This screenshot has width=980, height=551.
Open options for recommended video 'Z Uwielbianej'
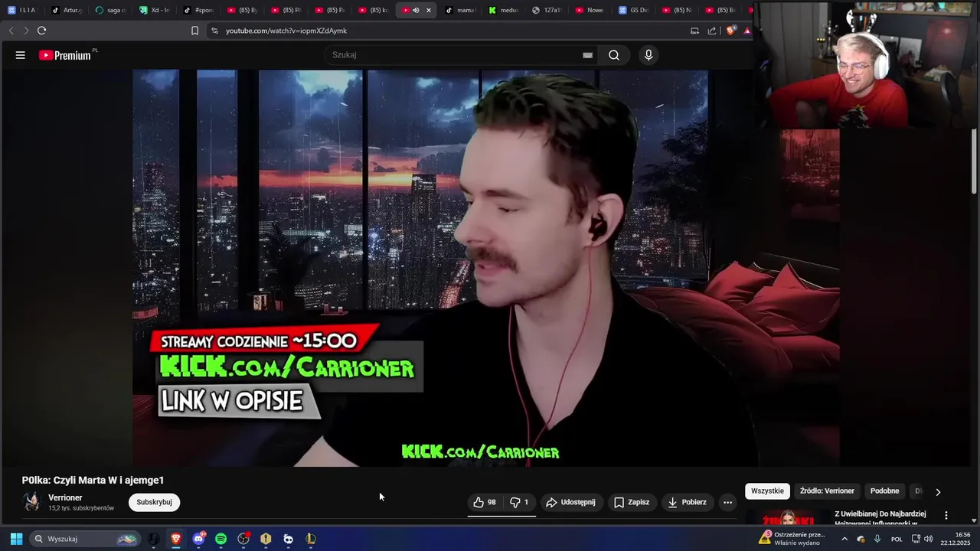pos(946,515)
